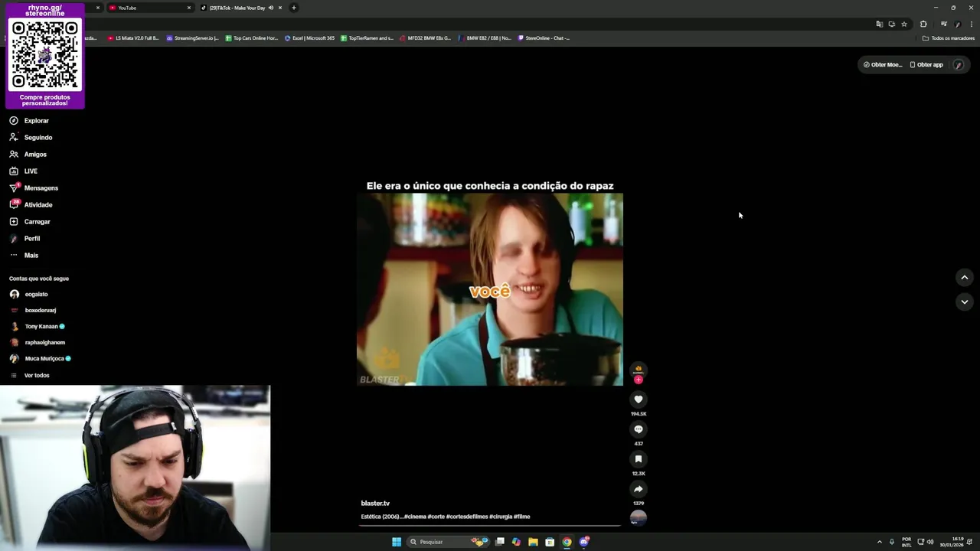Open the StereOnline - Chat bookmark
Screen dimensions: 980x551
(x=544, y=38)
